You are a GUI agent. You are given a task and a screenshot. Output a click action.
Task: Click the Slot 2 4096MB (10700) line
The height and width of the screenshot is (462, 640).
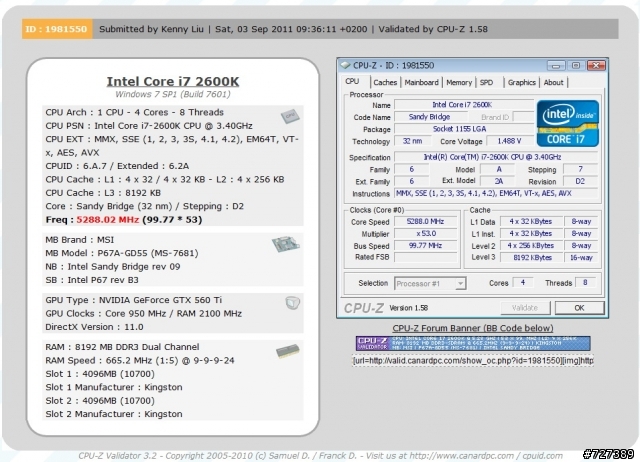pos(100,401)
